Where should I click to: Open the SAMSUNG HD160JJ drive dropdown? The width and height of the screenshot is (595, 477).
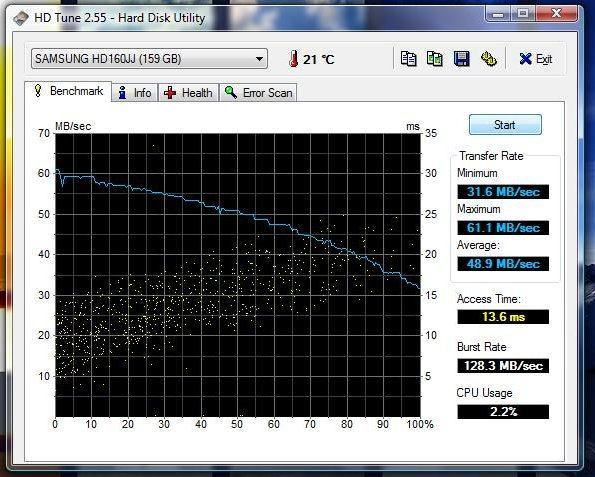click(x=149, y=59)
